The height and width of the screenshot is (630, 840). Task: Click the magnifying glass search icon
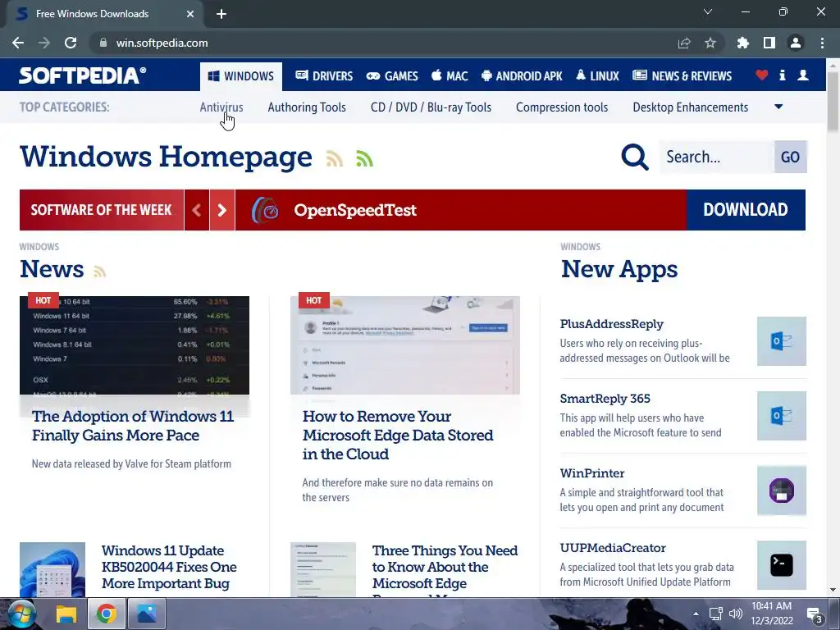(635, 157)
